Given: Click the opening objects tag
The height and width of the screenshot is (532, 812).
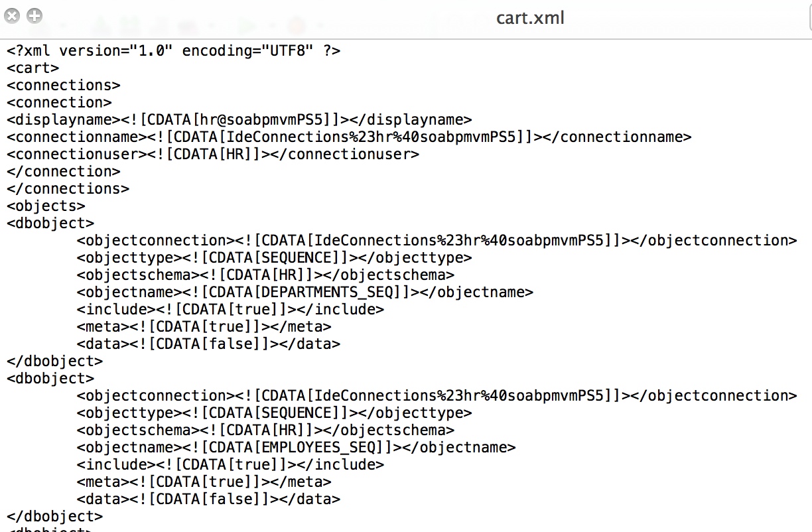Looking at the screenshot, I should 46,206.
